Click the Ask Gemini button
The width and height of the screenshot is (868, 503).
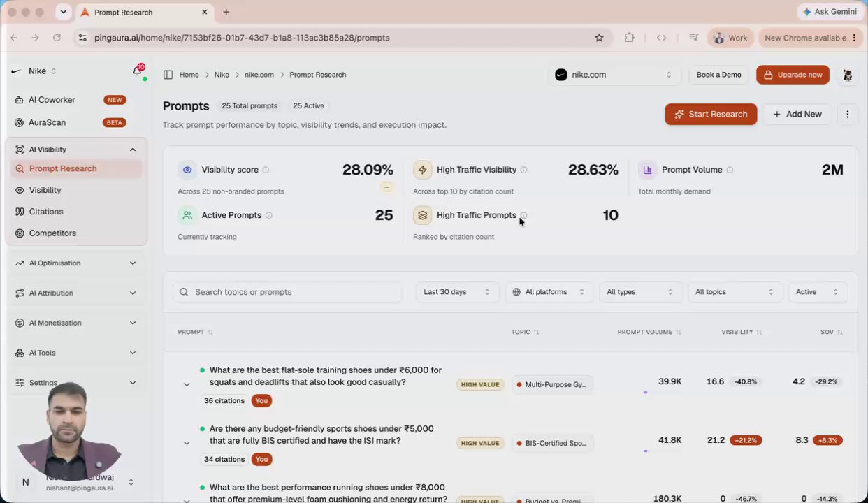click(x=830, y=12)
